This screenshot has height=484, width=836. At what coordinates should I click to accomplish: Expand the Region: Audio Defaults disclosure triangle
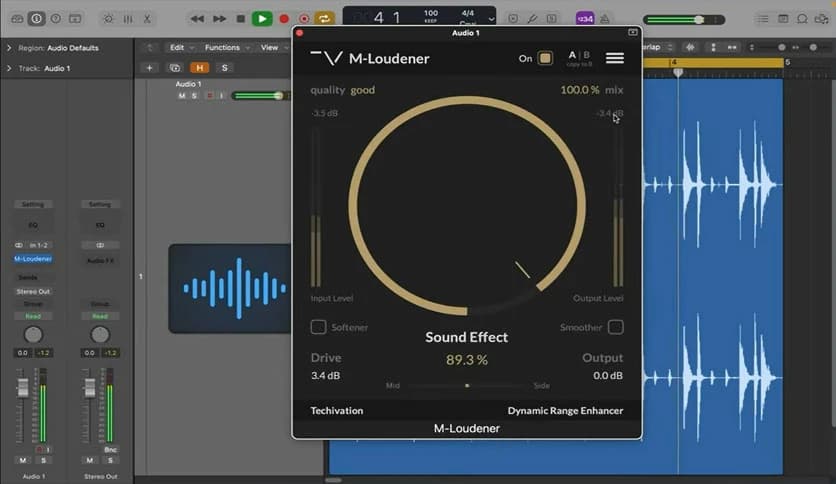[9, 48]
